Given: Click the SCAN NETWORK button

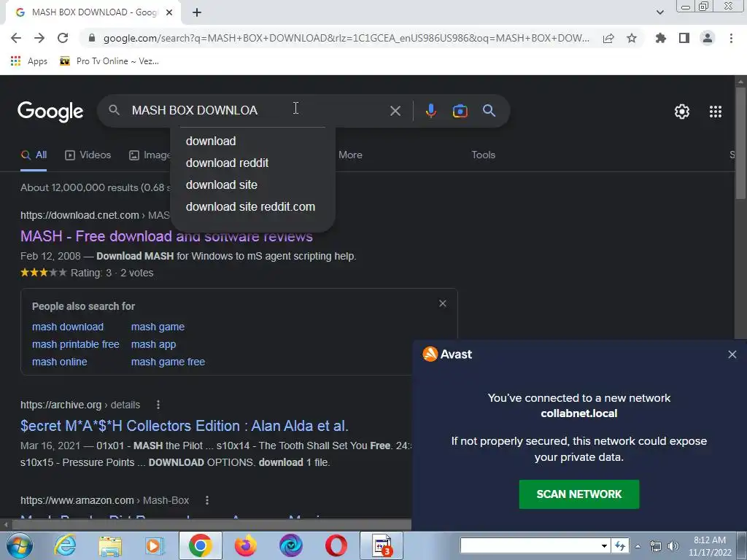Looking at the screenshot, I should click(578, 494).
